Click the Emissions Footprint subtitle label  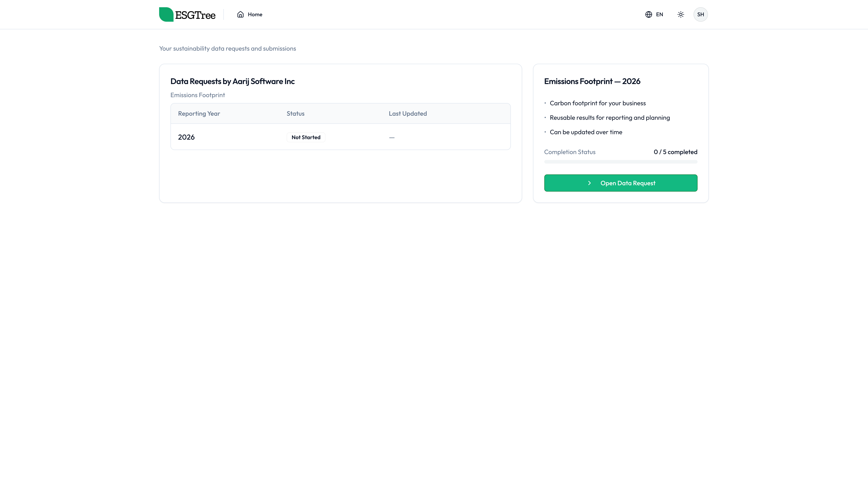[x=197, y=95]
